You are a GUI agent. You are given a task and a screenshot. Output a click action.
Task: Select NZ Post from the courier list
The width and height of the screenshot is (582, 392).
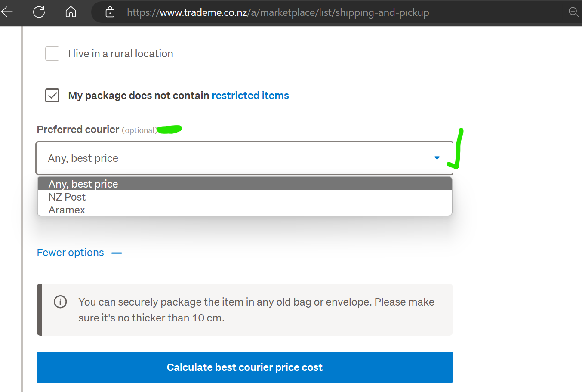coord(67,197)
